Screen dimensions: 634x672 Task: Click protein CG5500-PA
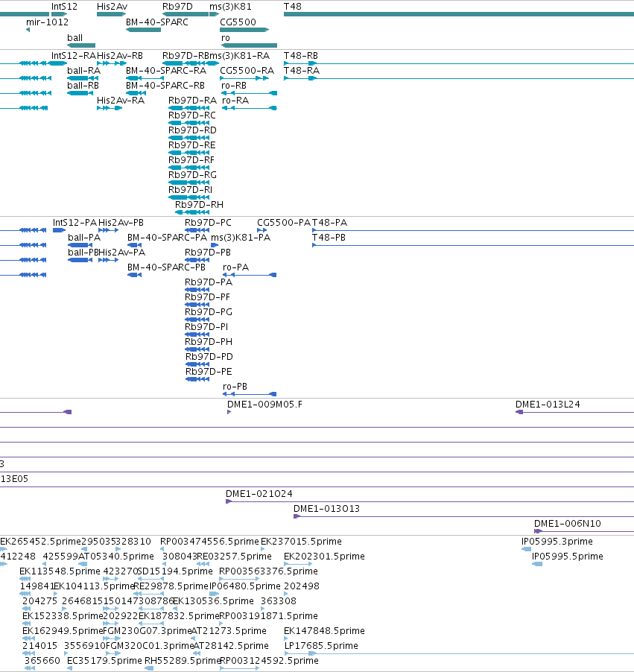tap(284, 223)
